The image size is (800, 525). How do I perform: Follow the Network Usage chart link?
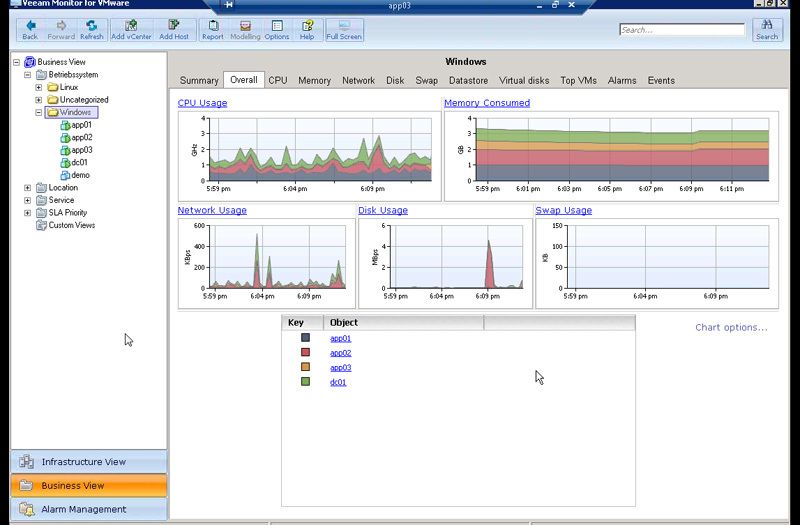212,210
